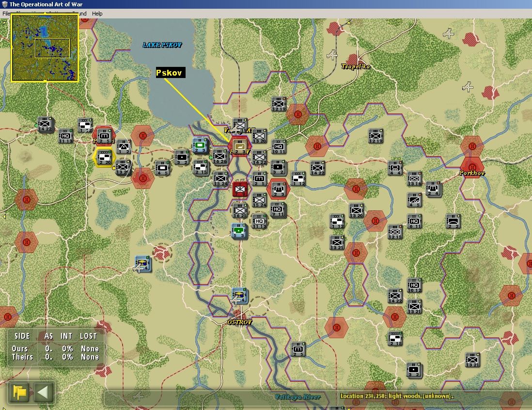
Task: Click the left arrow back button
Action: (x=43, y=393)
